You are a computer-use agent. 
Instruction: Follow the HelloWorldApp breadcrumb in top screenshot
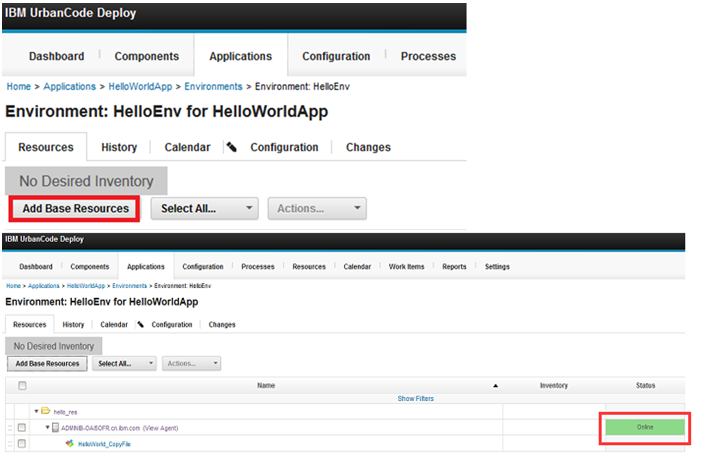140,86
